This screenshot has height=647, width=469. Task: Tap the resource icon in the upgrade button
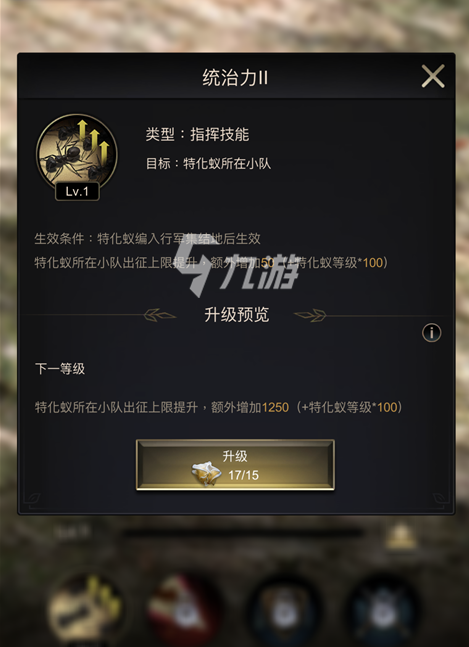(x=207, y=474)
